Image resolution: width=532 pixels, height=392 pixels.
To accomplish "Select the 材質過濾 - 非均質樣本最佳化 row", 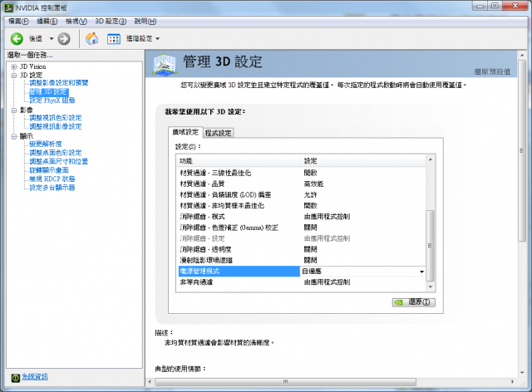I will (301, 205).
